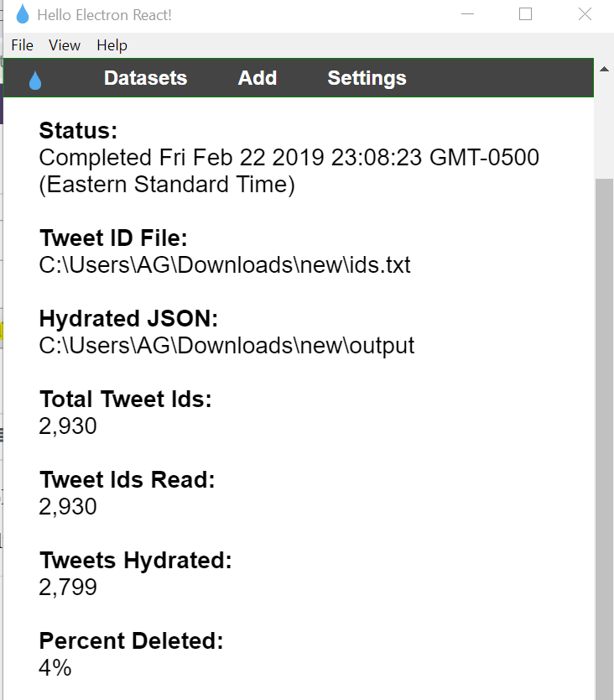The image size is (614, 700).
Task: Click the vertical scrollbar thumb
Action: pyautogui.click(x=603, y=420)
